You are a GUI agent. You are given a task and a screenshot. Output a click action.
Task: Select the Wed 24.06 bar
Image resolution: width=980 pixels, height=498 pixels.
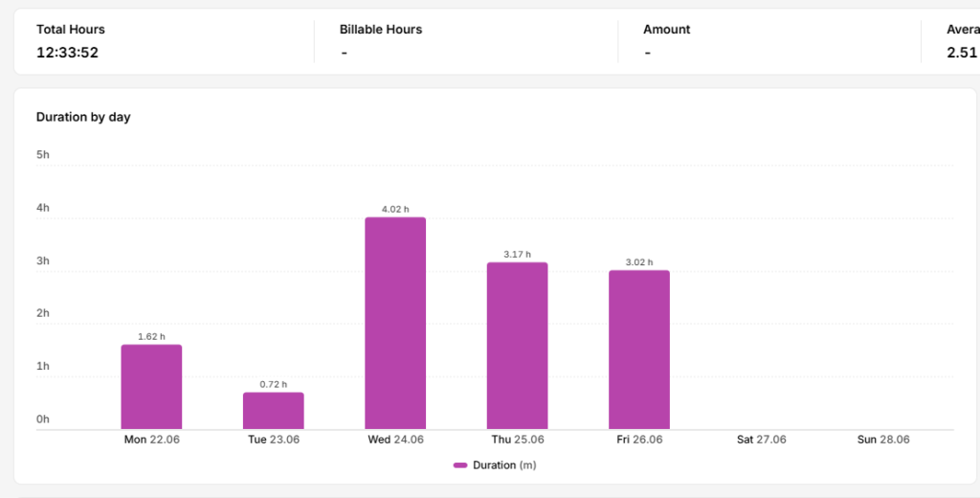click(395, 323)
